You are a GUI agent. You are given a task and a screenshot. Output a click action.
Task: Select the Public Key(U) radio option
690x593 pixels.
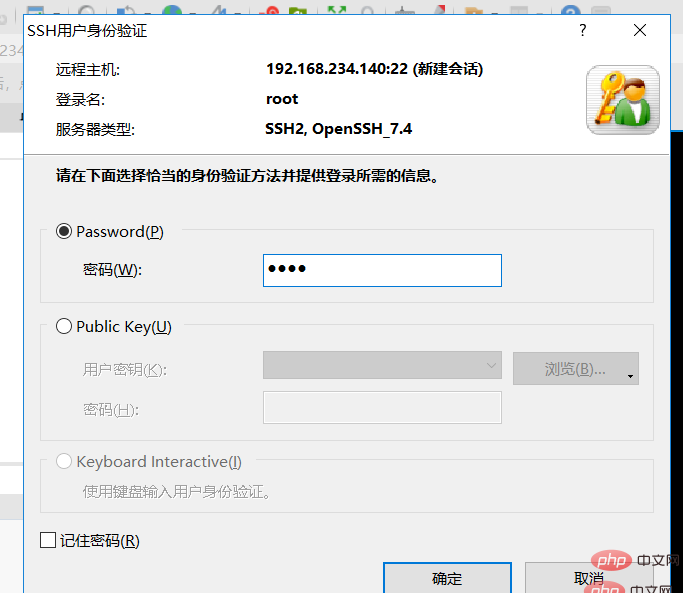pos(64,326)
